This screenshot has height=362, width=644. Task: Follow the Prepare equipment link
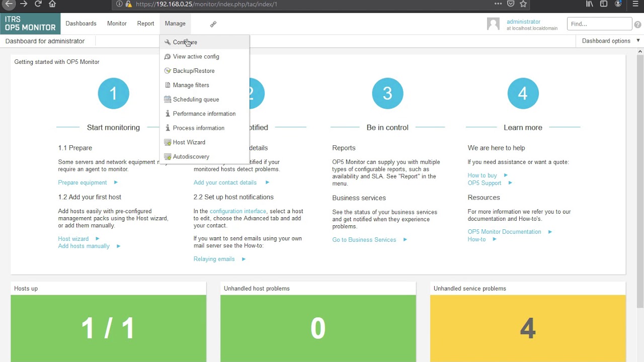(x=83, y=183)
